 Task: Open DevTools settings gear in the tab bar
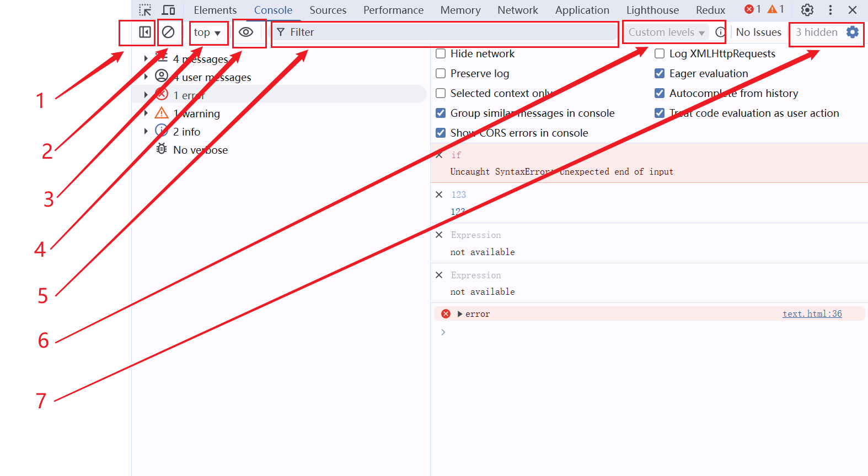[x=807, y=10]
